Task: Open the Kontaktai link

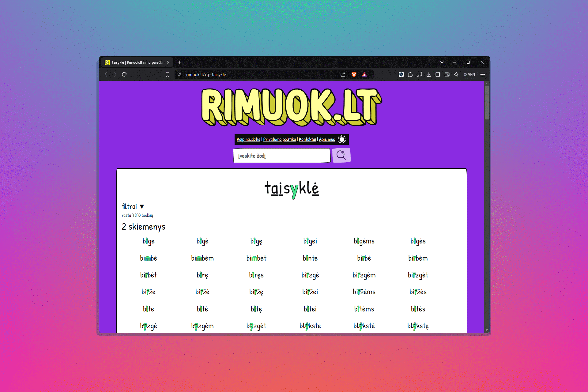Action: [307, 139]
